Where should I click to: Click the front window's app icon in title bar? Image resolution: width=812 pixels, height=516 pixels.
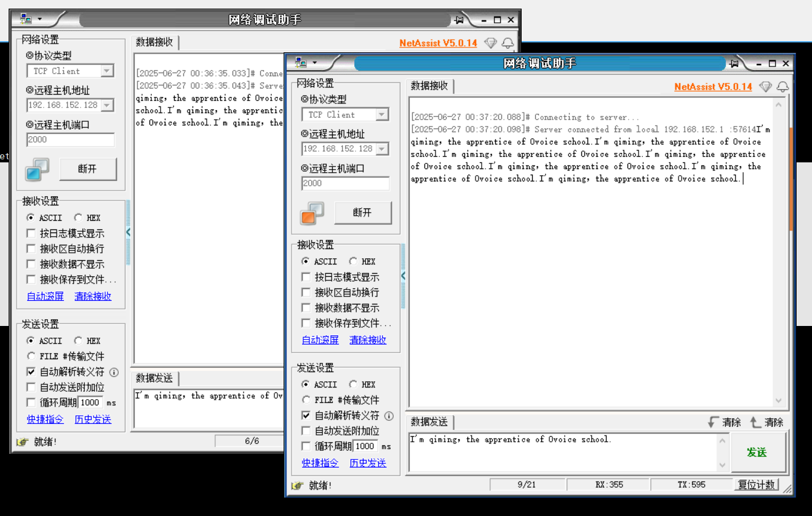(x=301, y=63)
